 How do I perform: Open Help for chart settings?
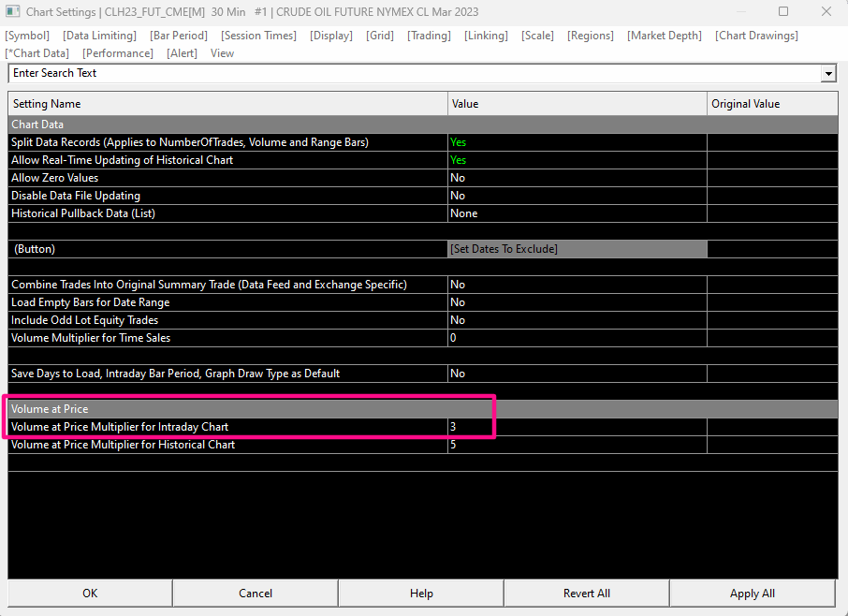click(x=421, y=594)
